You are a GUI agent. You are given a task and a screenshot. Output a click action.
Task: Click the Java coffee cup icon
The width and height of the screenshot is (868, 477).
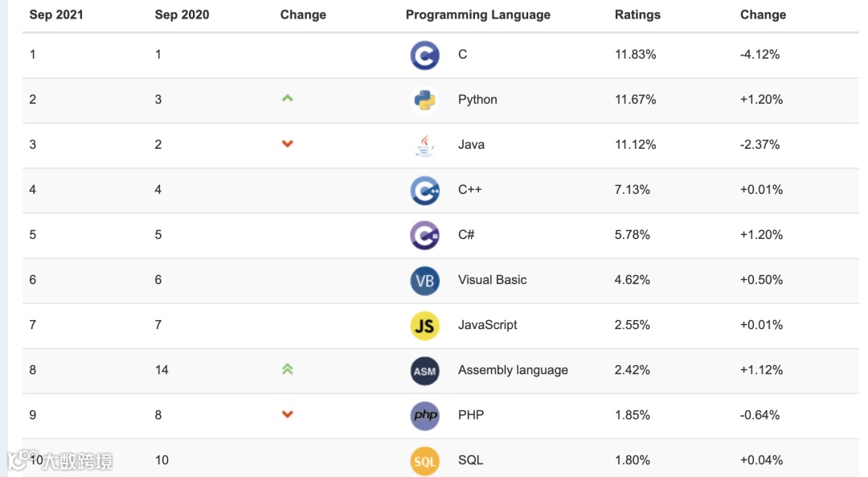point(424,145)
